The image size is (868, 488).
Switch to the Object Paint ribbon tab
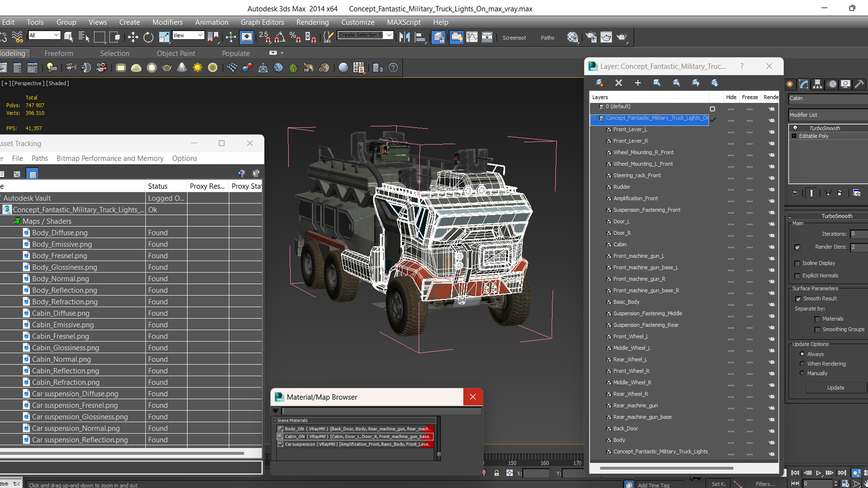click(176, 53)
